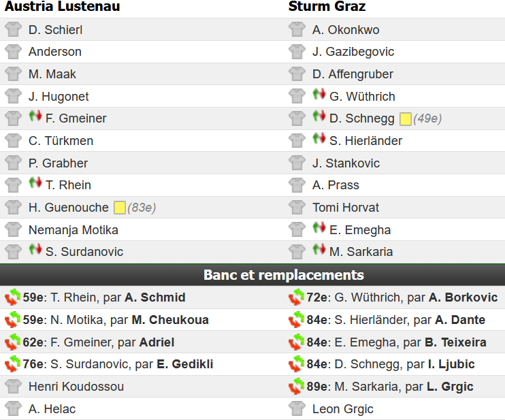The image size is (505, 420).
Task: Click the jersey icon next to Leon Grgic
Action: [x=297, y=408]
